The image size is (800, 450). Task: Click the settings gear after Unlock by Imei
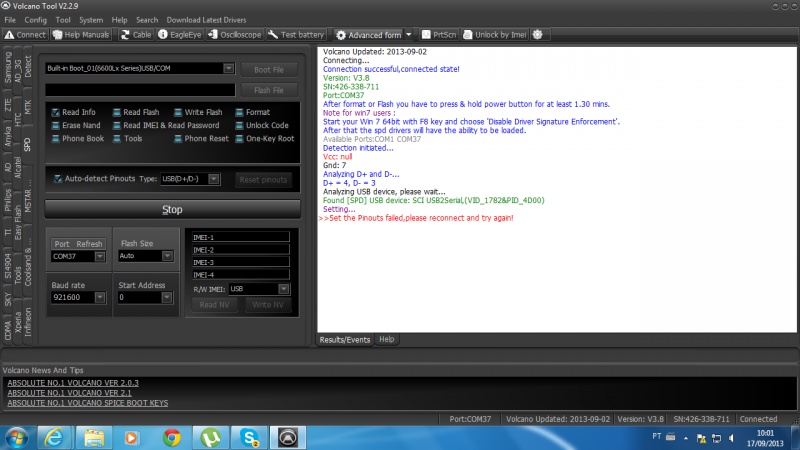(537, 35)
